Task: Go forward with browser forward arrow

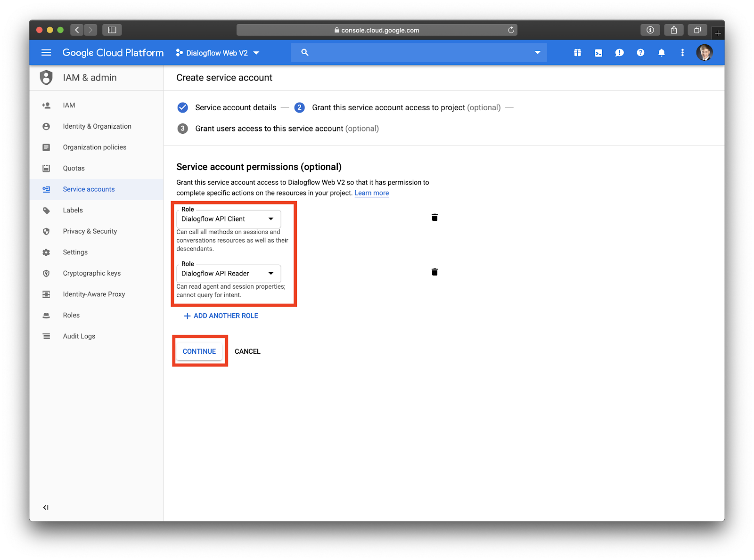Action: tap(90, 30)
